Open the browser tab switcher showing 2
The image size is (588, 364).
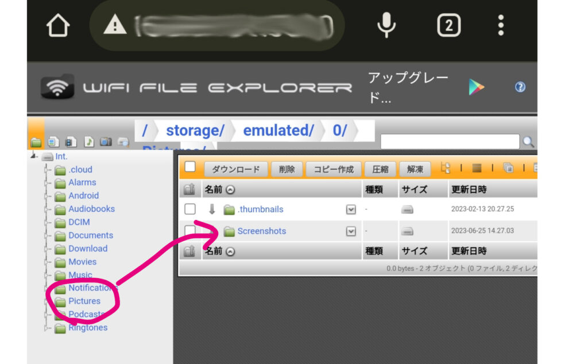point(449,25)
